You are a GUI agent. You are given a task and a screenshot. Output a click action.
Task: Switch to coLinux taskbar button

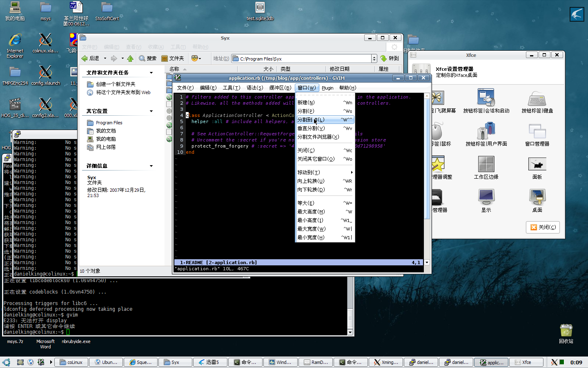point(71,362)
